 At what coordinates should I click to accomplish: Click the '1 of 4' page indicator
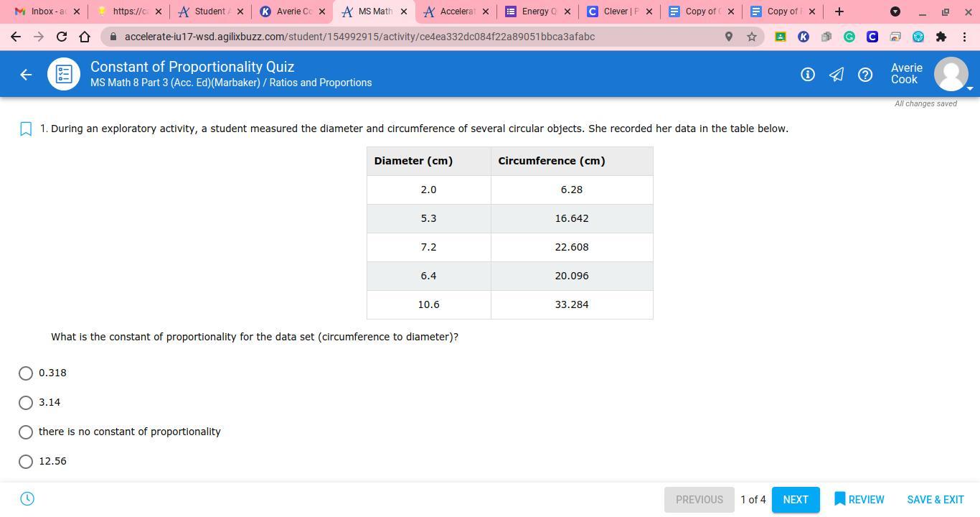(753, 500)
